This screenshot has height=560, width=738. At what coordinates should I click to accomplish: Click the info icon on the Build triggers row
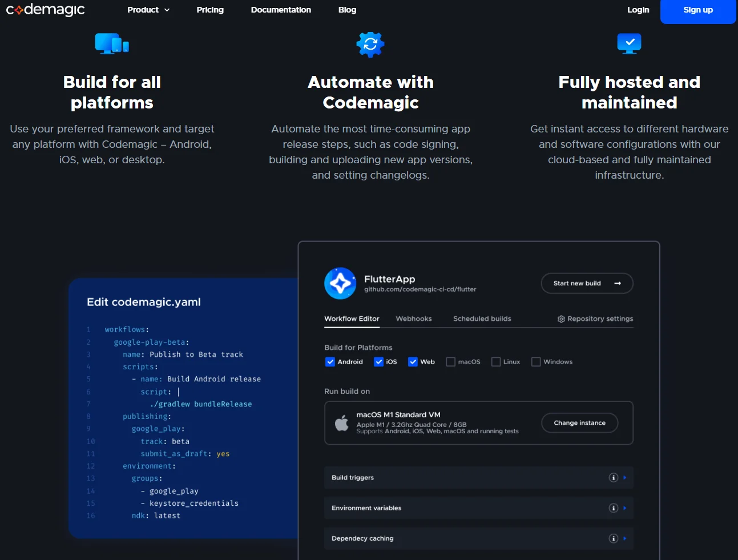tap(614, 478)
